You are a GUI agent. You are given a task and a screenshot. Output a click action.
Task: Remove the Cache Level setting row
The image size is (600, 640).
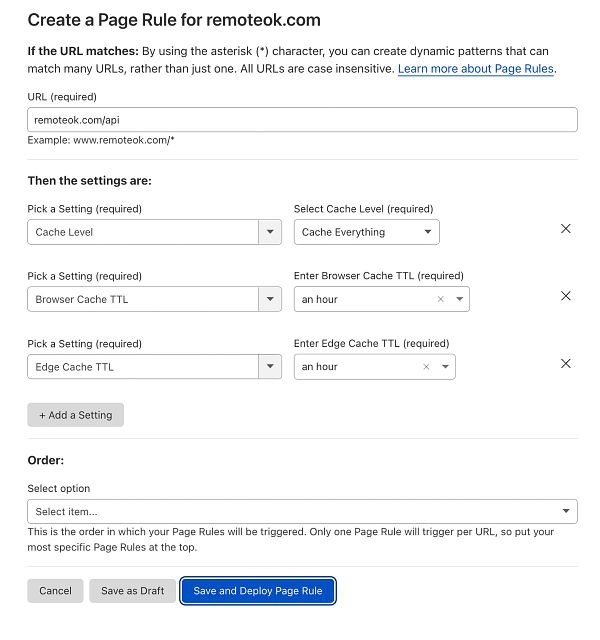(565, 229)
